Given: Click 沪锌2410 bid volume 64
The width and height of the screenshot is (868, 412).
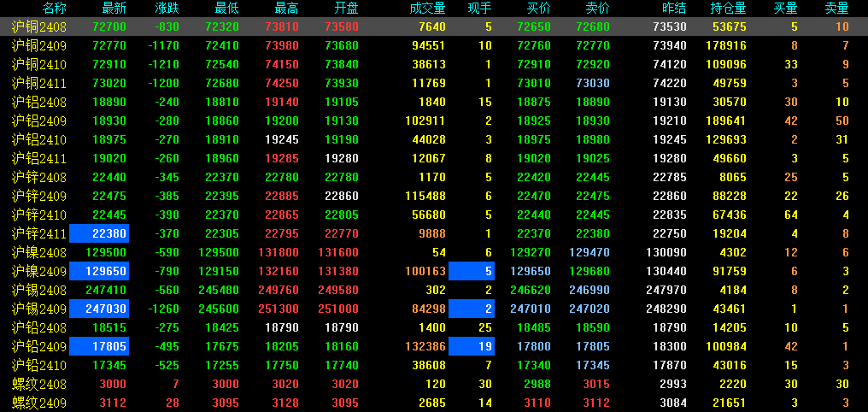Looking at the screenshot, I should click(791, 215).
